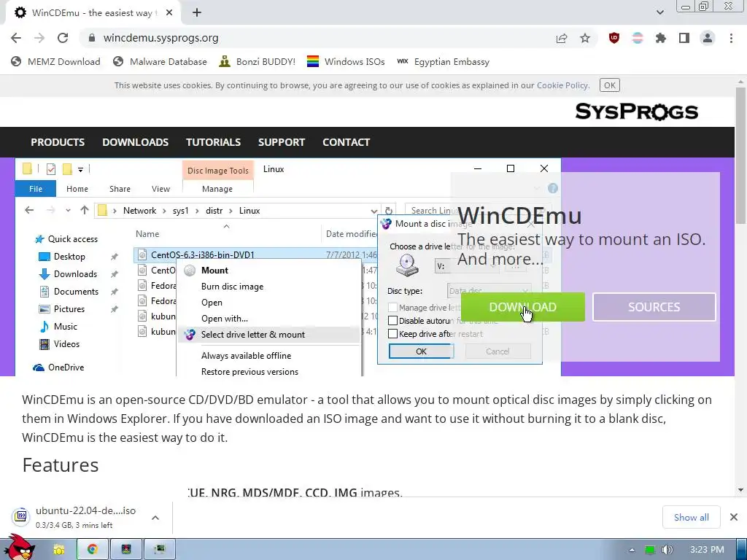Open the third pinned app on the taskbar
The image size is (747, 560).
click(126, 550)
